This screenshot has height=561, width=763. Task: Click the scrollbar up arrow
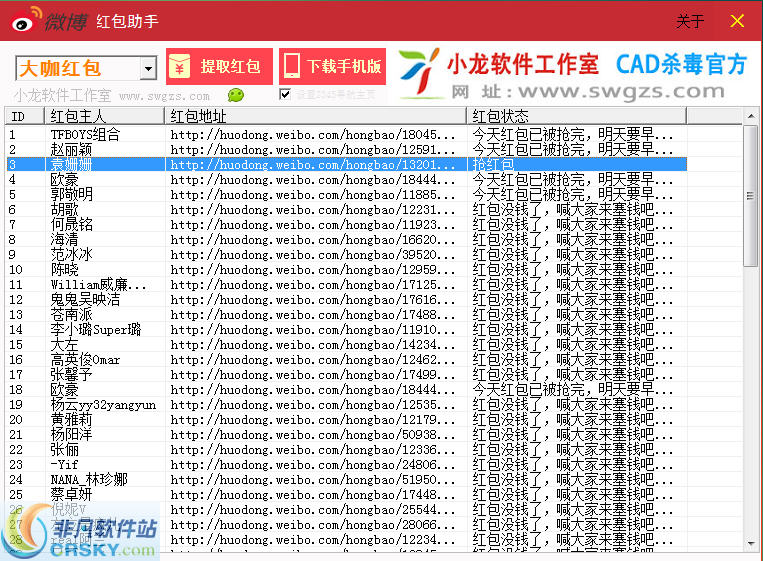coord(751,116)
